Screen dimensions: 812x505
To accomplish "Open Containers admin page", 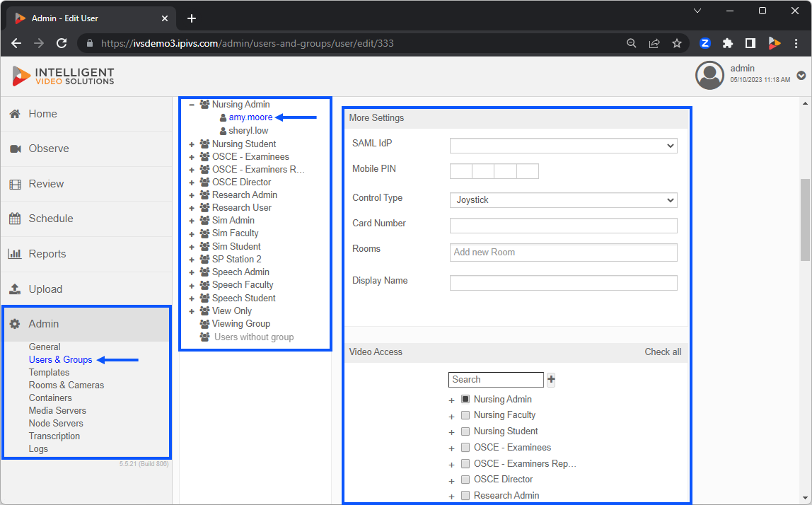I will click(50, 398).
